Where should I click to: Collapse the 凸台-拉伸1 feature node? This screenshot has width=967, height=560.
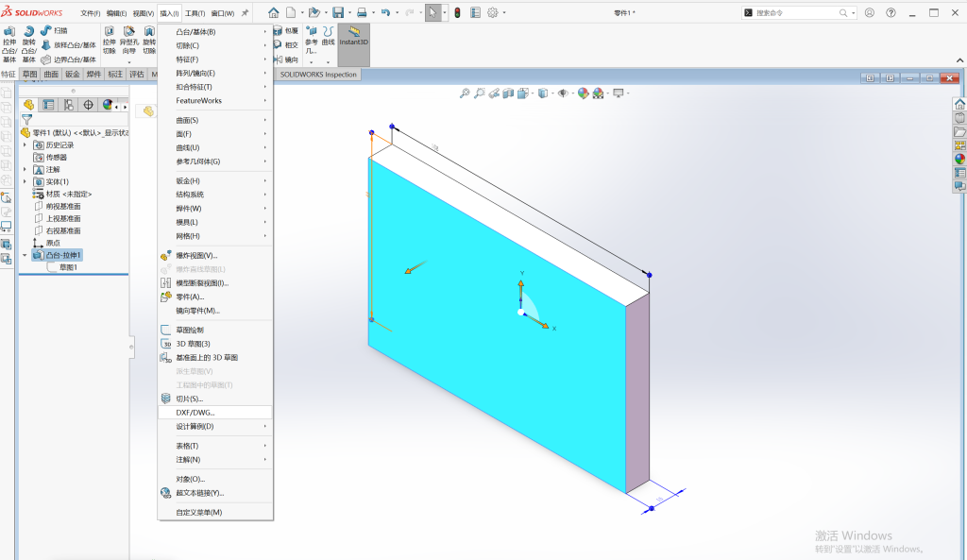25,255
